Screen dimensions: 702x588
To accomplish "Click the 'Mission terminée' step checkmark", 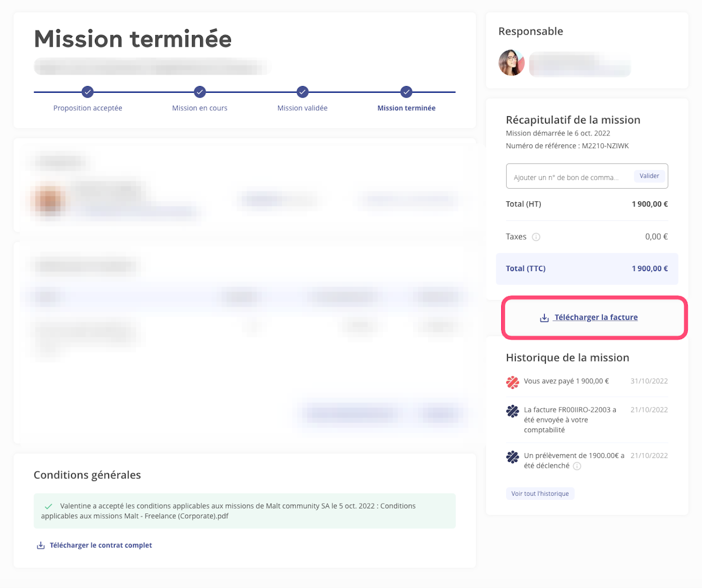I will pos(406,92).
